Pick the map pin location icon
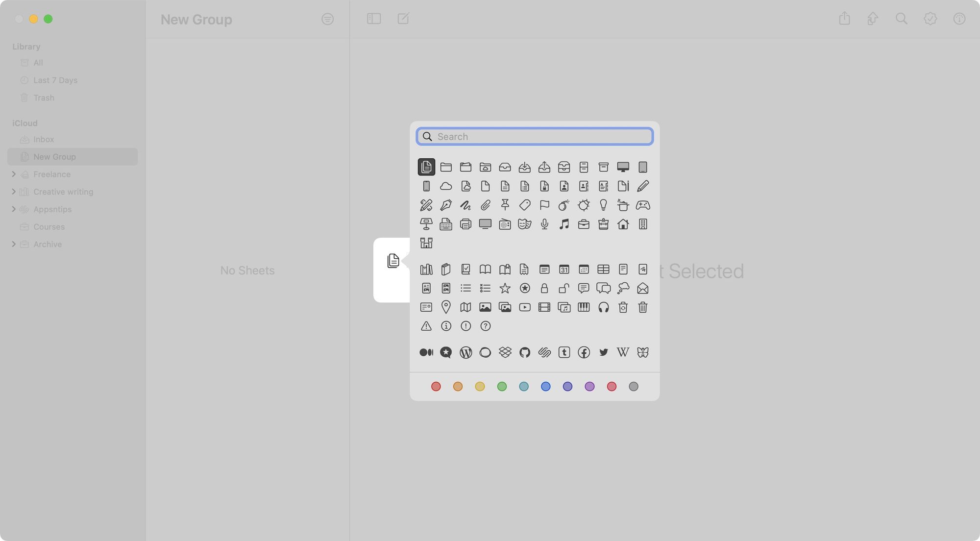Screen dimensions: 980x541 446,307
